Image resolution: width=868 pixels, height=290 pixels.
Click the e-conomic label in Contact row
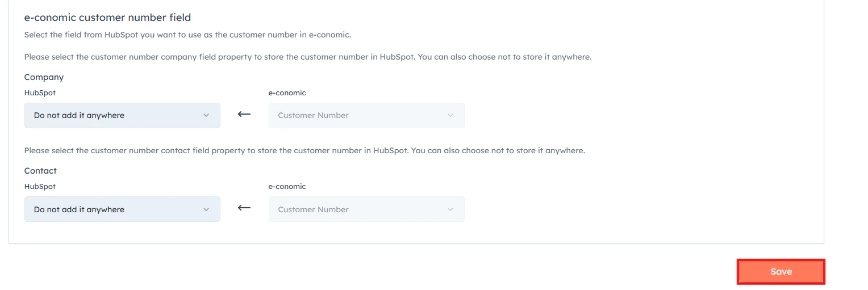[287, 187]
